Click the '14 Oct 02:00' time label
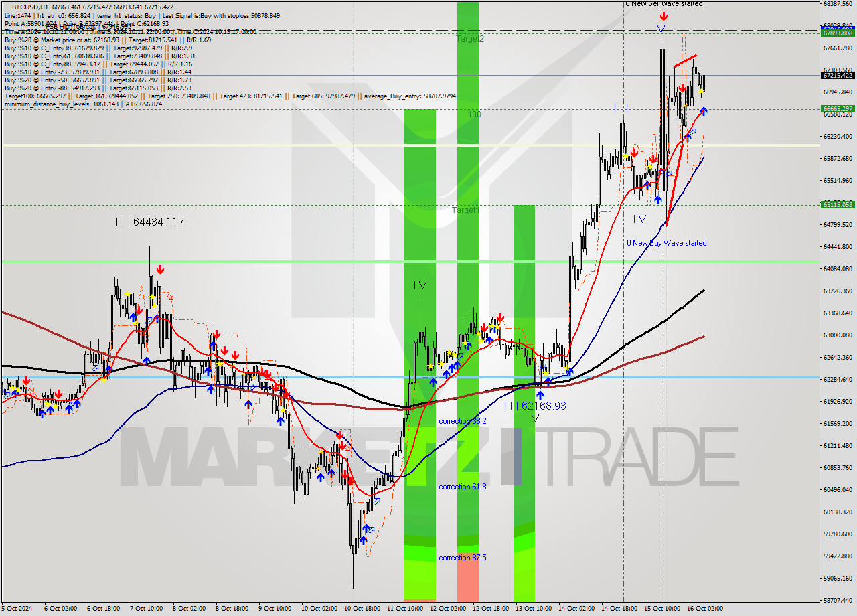Viewport: 857px width, 616px height. [x=576, y=609]
